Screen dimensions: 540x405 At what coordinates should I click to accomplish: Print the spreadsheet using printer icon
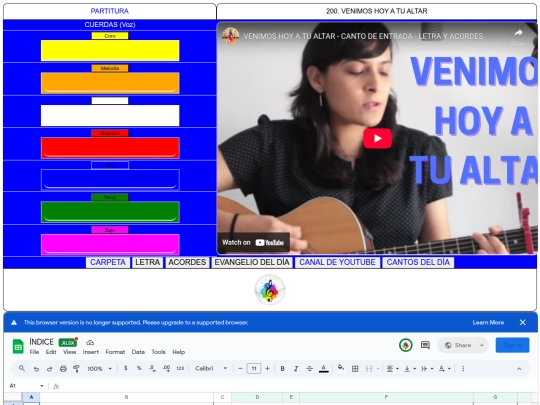click(x=63, y=368)
